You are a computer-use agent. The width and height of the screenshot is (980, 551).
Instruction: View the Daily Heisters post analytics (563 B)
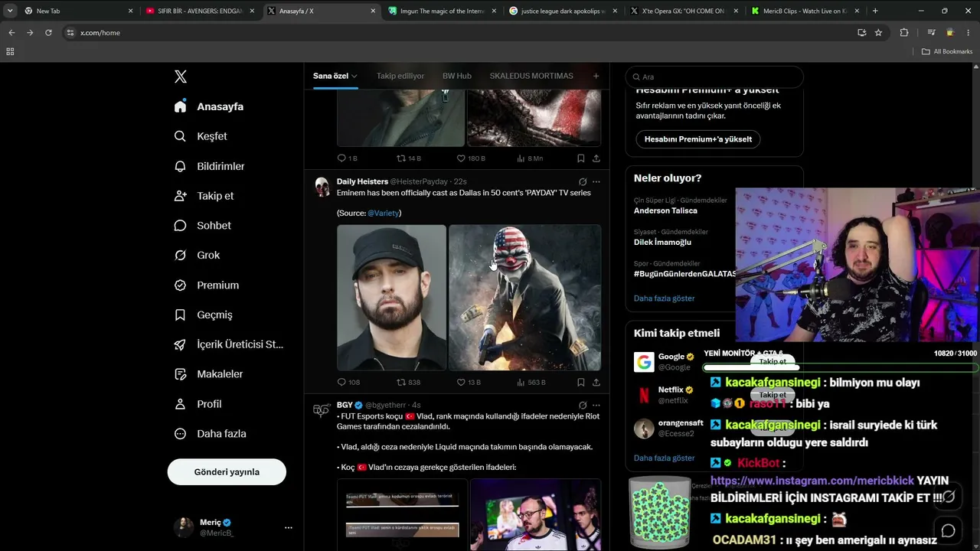pyautogui.click(x=531, y=382)
